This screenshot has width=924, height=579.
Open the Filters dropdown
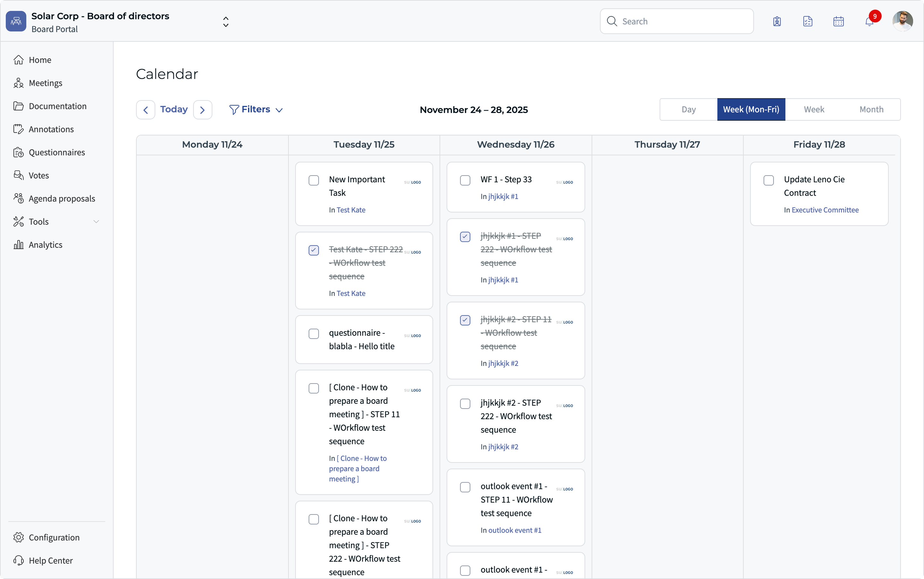[x=256, y=109]
